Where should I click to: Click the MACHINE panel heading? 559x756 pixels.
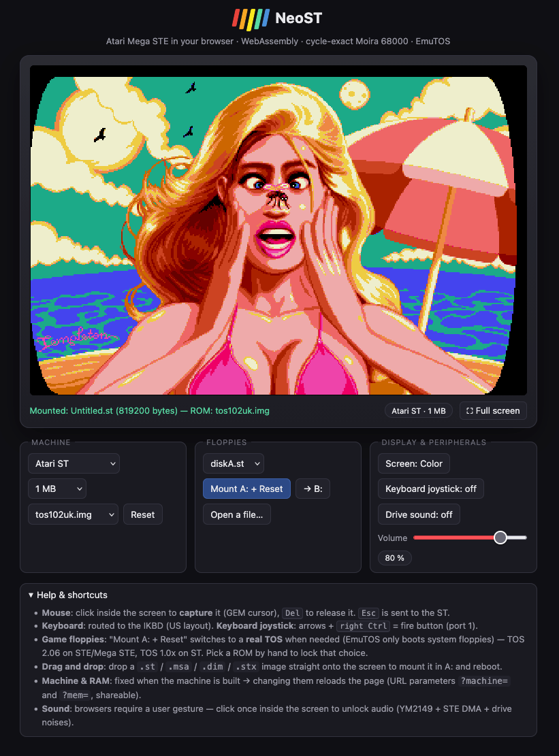click(x=51, y=442)
